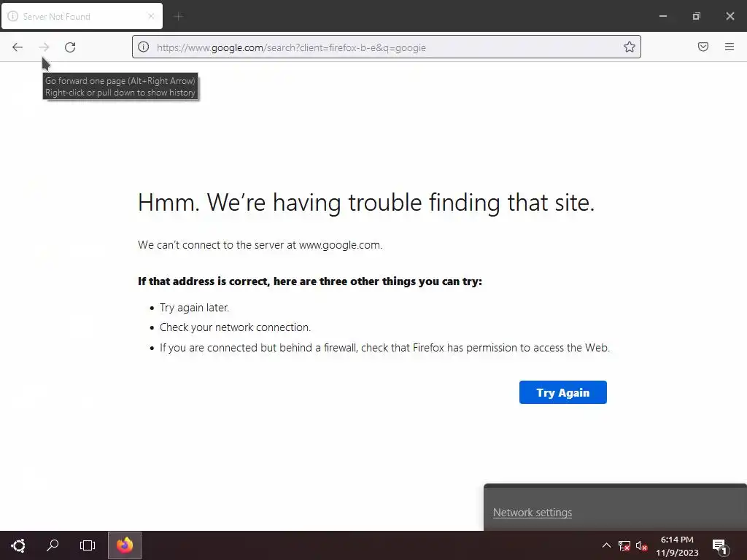Open a new tab with the plus button
The width and height of the screenshot is (747, 560).
click(x=178, y=17)
